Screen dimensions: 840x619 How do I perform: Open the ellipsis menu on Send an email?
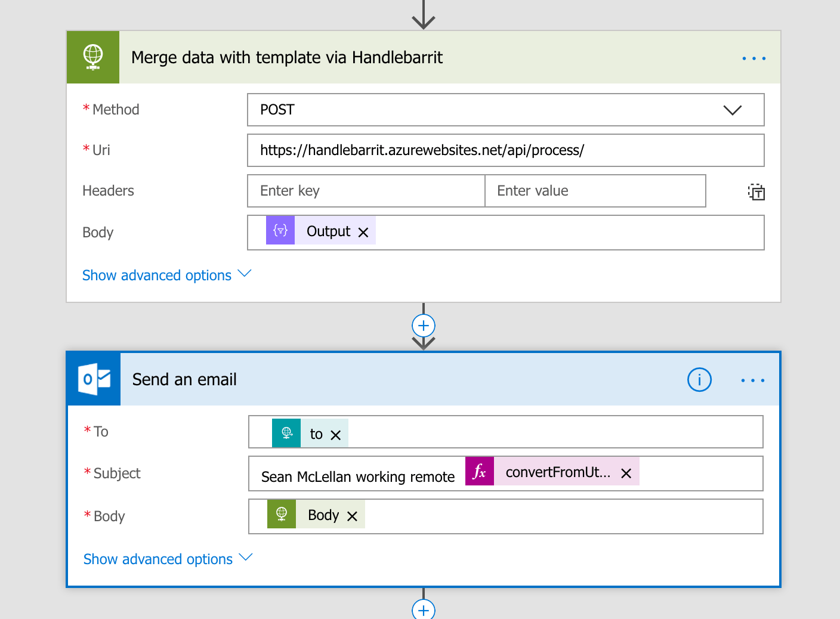[x=752, y=380]
